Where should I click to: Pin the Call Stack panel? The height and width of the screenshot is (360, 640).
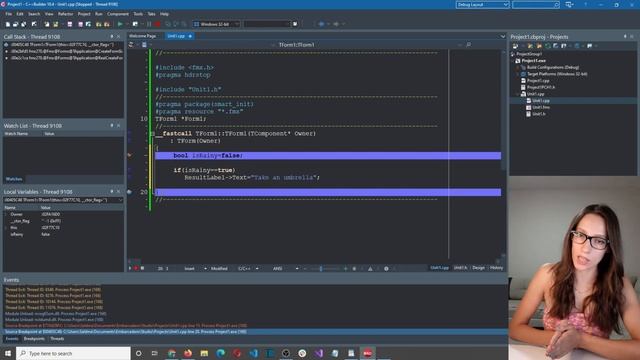112,36
